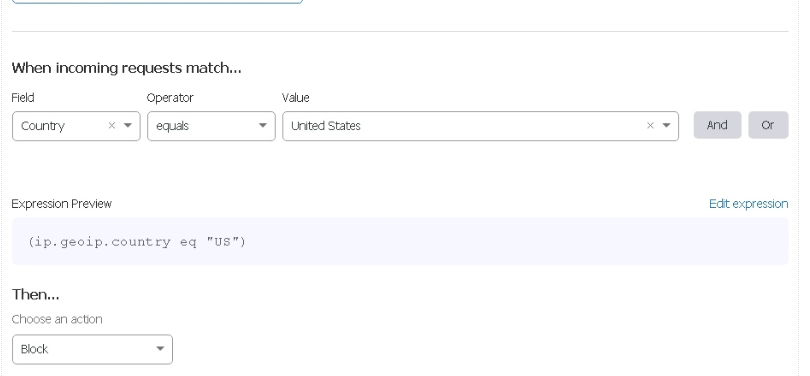Click the Choose an action label
The image size is (810, 376).
point(57,319)
